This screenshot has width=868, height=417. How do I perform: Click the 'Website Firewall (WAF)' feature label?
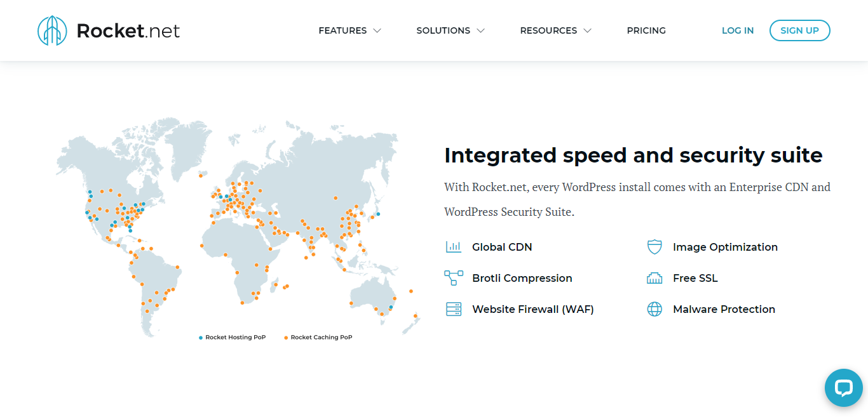(533, 309)
